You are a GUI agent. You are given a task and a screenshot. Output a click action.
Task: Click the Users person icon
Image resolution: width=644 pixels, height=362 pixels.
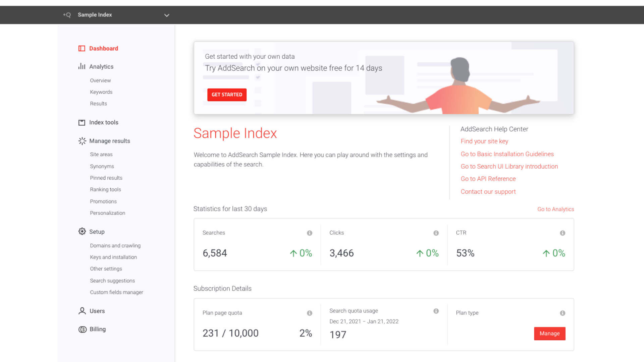coord(82,311)
